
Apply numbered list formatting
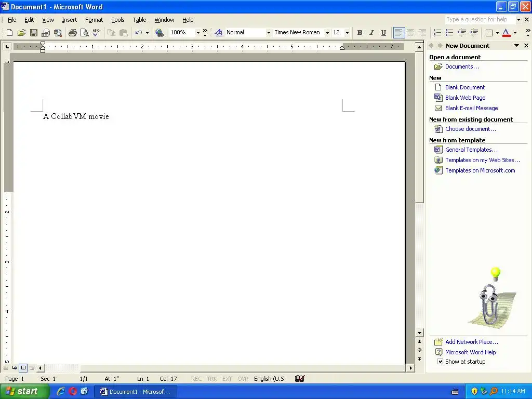[x=437, y=33]
